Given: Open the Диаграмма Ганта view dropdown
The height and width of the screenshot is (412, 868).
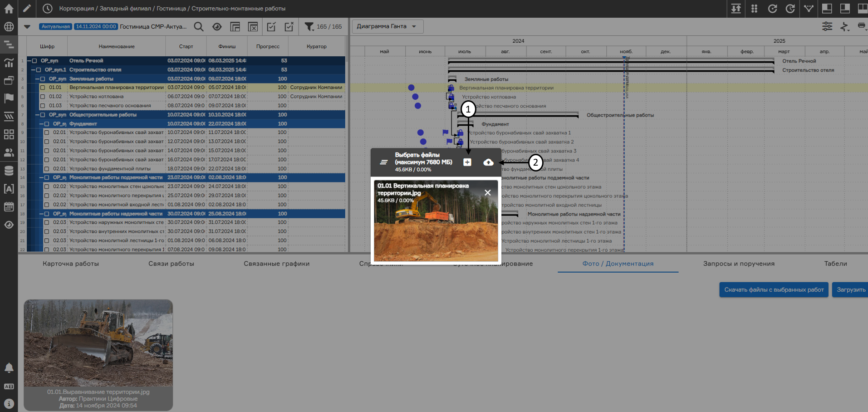Looking at the screenshot, I should coord(387,26).
